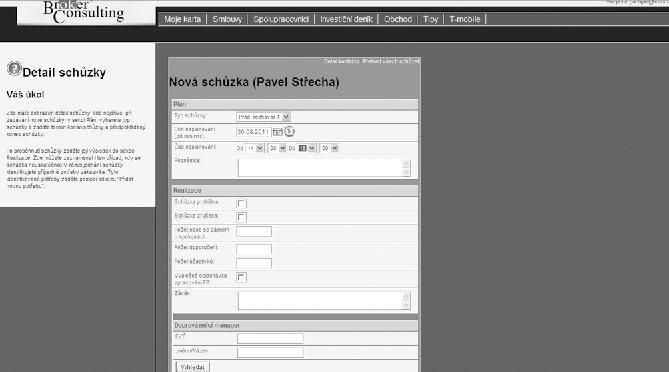Open the T-mobile menu

(x=465, y=19)
